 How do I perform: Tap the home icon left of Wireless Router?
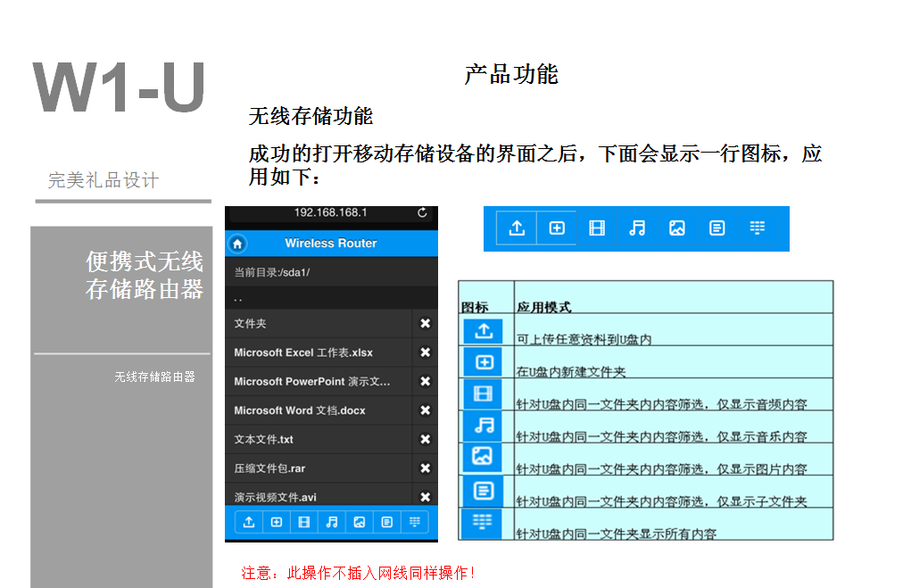[x=237, y=244]
